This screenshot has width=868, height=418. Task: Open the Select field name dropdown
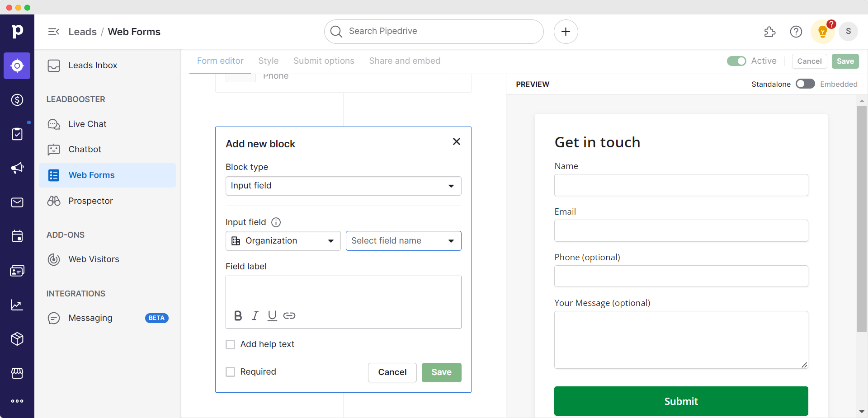pos(403,241)
